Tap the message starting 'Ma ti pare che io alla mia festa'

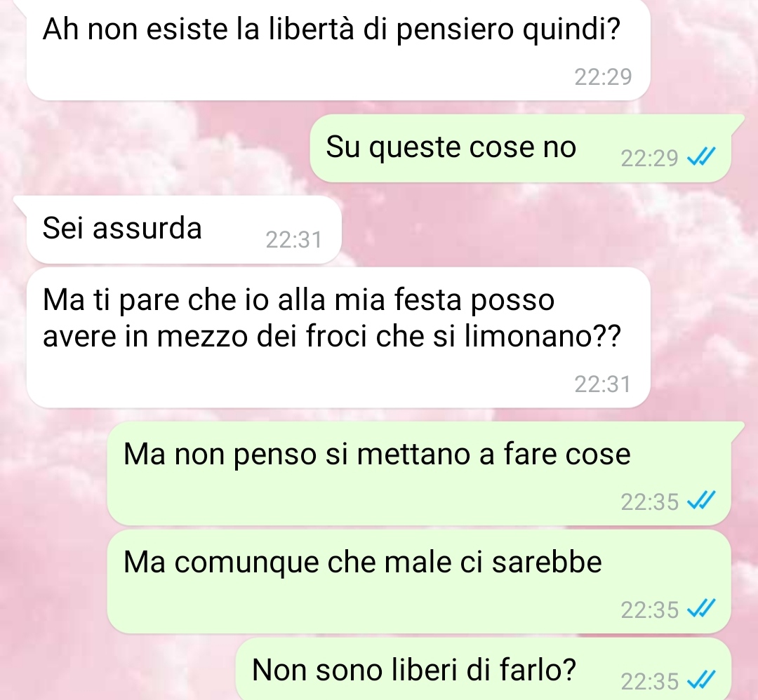(338, 337)
